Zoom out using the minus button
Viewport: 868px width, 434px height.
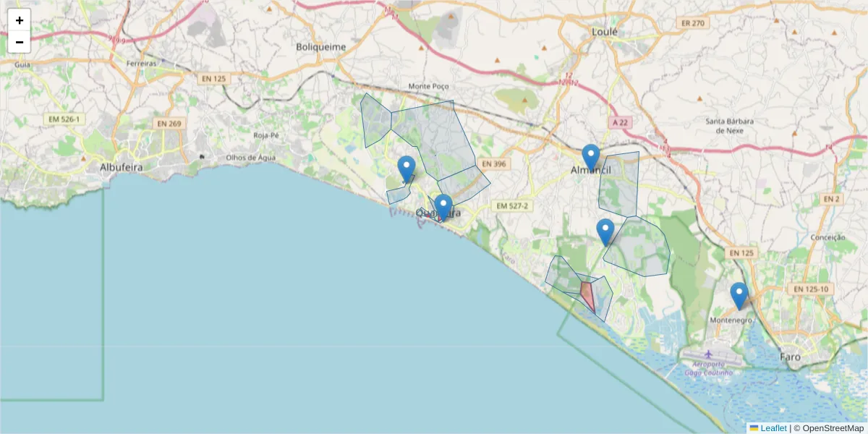click(x=19, y=41)
